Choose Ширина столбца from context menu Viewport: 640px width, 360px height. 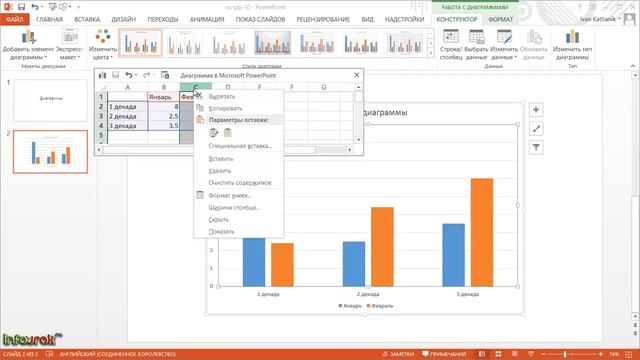click(x=239, y=207)
